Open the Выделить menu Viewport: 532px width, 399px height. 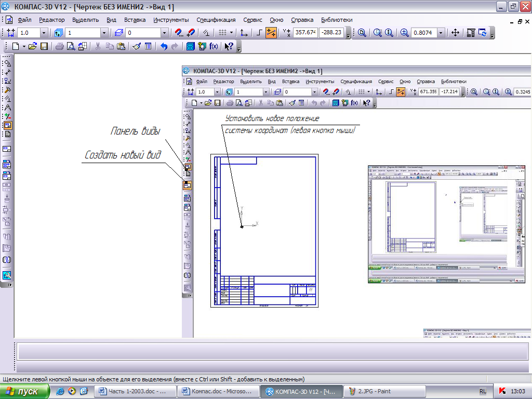86,20
